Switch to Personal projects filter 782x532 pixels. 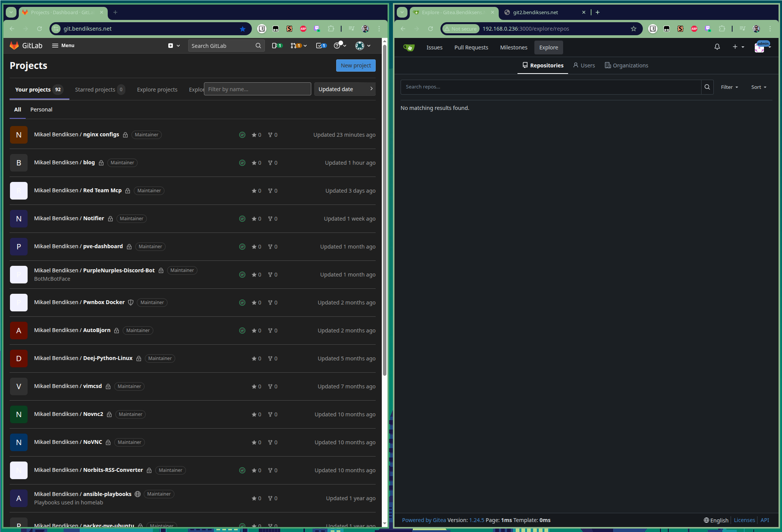[41, 110]
